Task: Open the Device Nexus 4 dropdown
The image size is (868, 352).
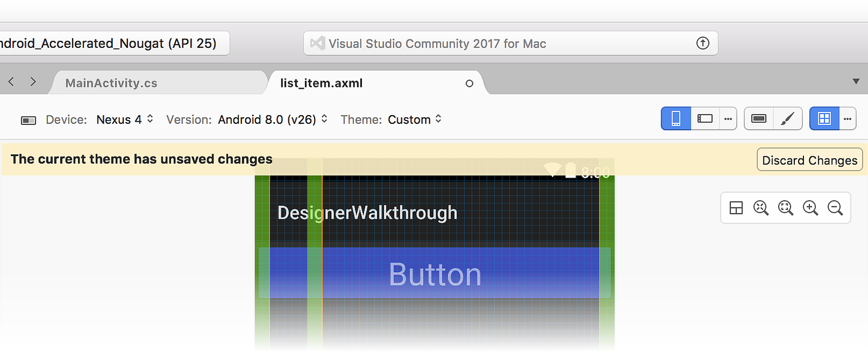Action: pos(125,120)
